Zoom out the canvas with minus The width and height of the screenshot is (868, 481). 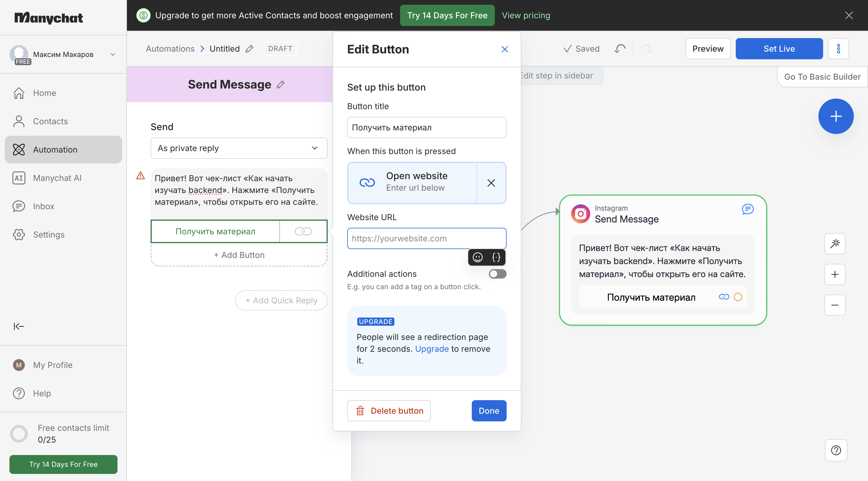point(835,305)
